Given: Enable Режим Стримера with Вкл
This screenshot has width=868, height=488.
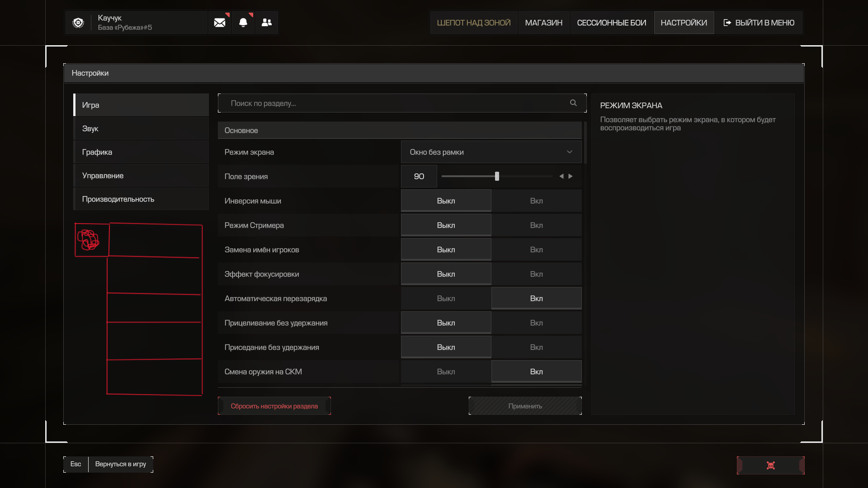Looking at the screenshot, I should click(x=537, y=225).
